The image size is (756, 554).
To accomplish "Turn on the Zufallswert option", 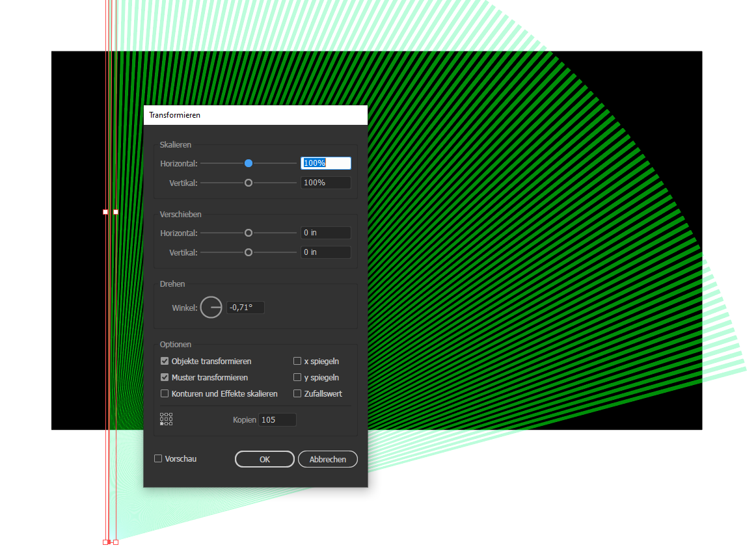I will click(x=297, y=393).
